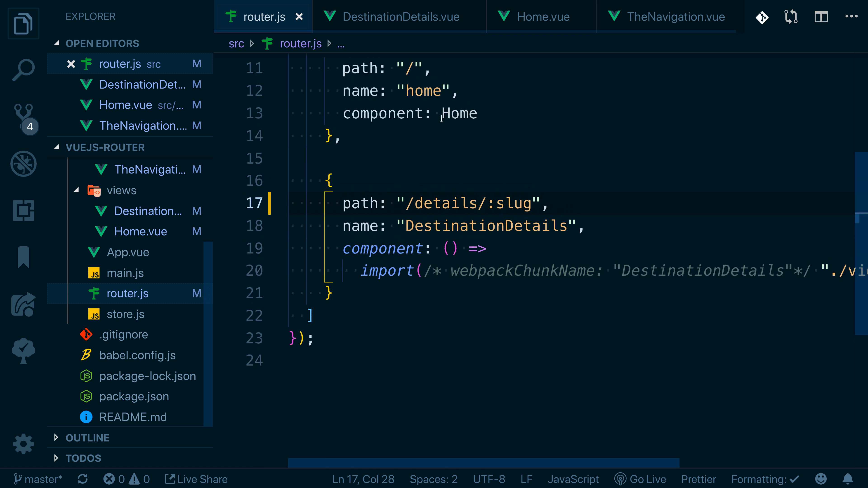Click master branch in status bar
868x488 pixels.
38,479
